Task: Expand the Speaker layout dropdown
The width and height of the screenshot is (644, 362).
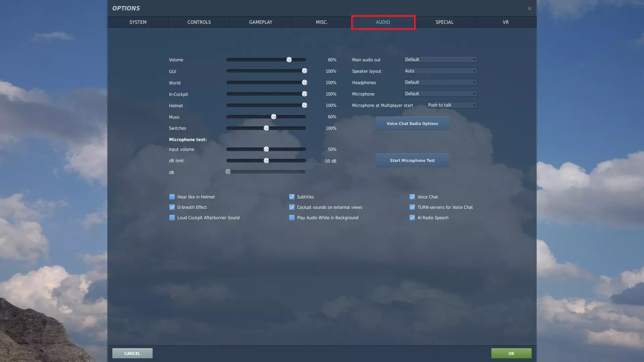Action: pos(440,71)
